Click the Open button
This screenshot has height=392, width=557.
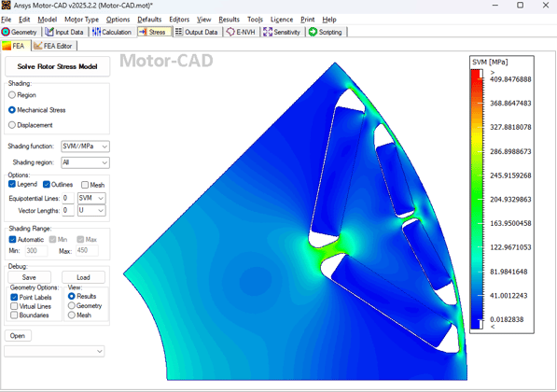18,335
